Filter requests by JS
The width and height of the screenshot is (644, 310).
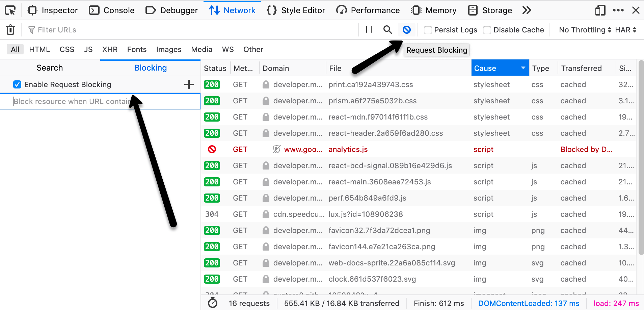pyautogui.click(x=88, y=49)
